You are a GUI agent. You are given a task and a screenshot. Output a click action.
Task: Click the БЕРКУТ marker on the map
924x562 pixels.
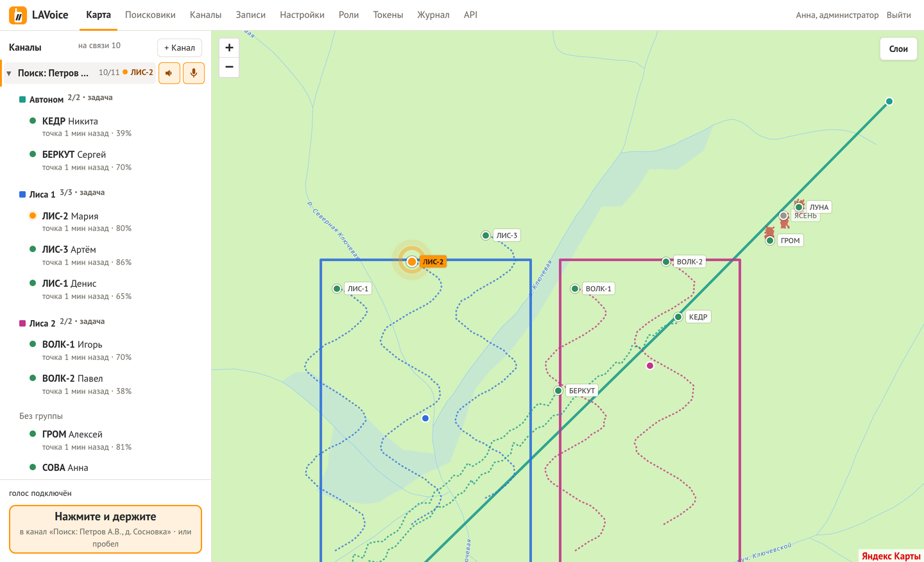point(558,391)
